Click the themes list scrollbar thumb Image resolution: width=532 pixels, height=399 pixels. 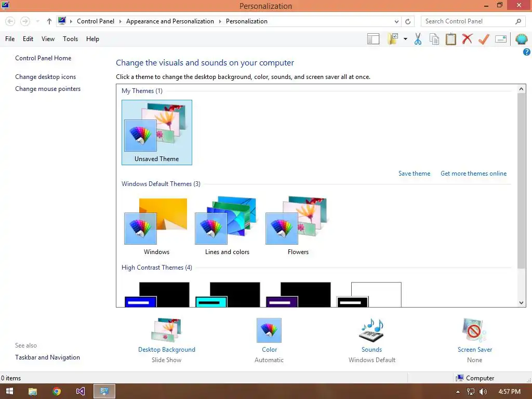[x=521, y=180]
